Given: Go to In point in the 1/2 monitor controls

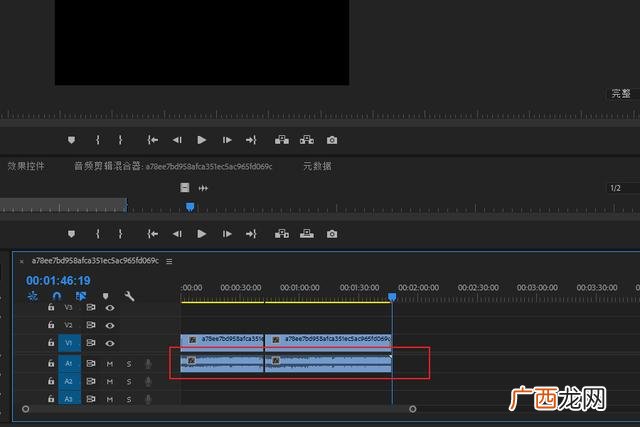Looking at the screenshot, I should tap(153, 234).
